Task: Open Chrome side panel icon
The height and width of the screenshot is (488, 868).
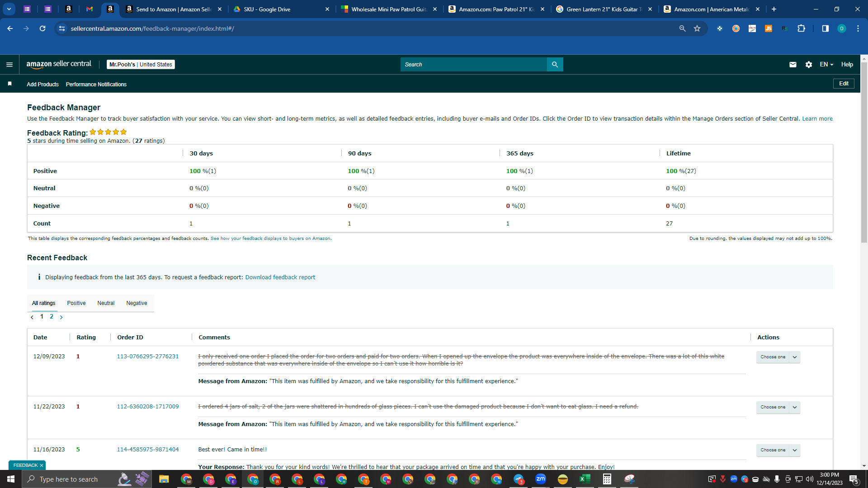Action: pyautogui.click(x=825, y=28)
